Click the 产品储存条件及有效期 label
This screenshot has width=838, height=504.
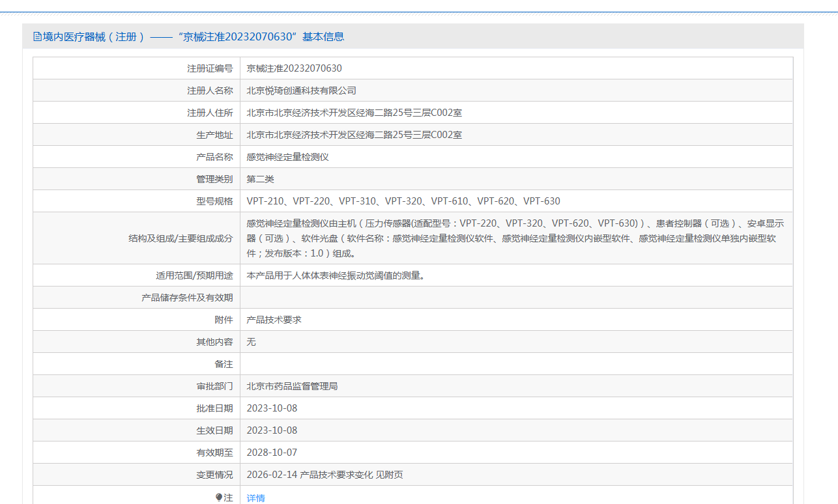point(187,298)
